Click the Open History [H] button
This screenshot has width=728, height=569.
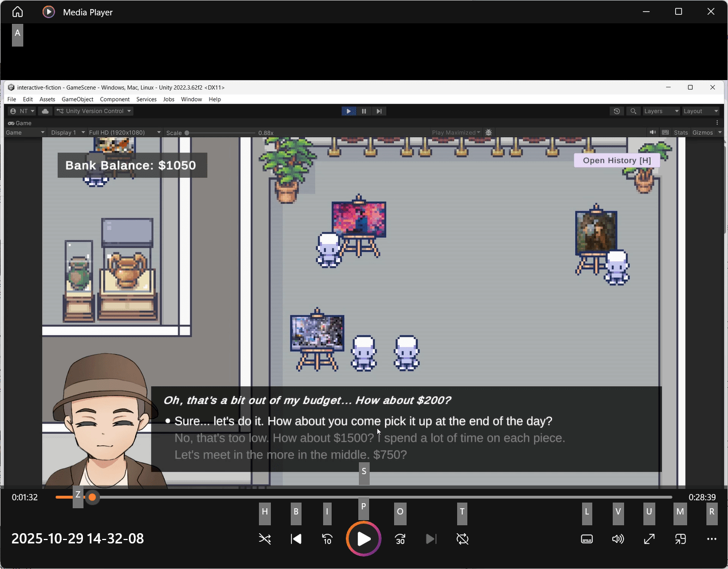[x=617, y=161]
